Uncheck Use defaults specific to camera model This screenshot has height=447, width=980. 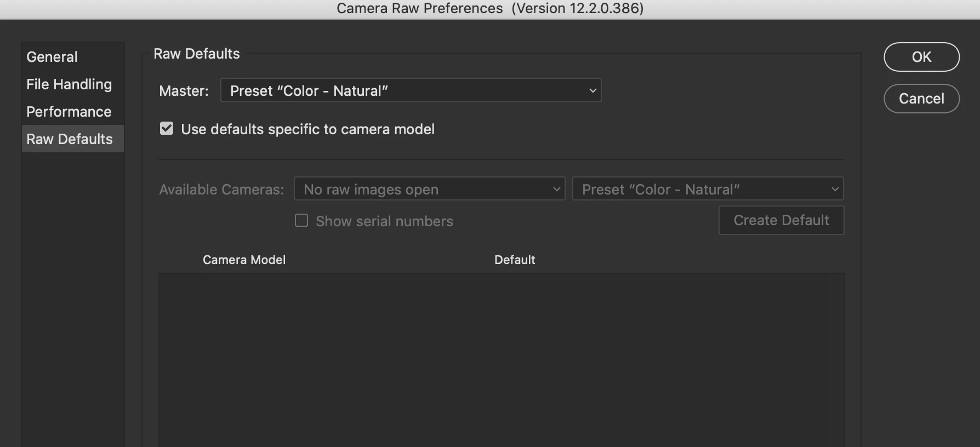click(x=167, y=129)
